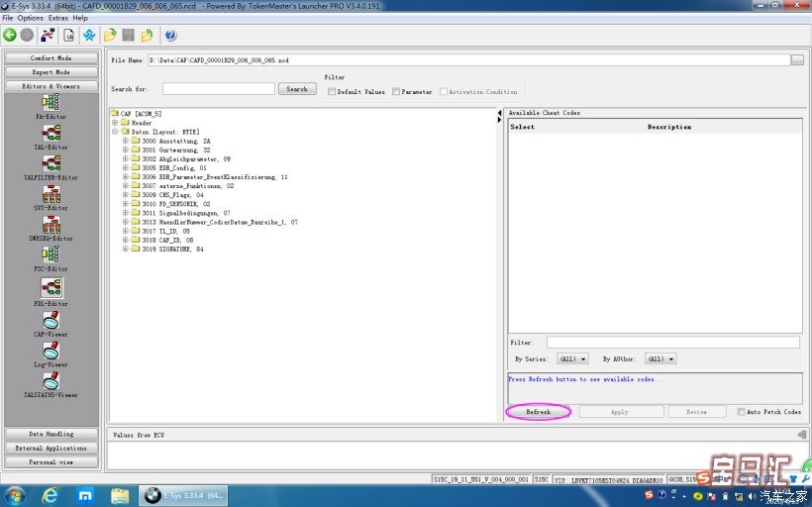This screenshot has height=507, width=812.
Task: Expand the 3010 FD_SENSORIK folder
Action: click(126, 204)
